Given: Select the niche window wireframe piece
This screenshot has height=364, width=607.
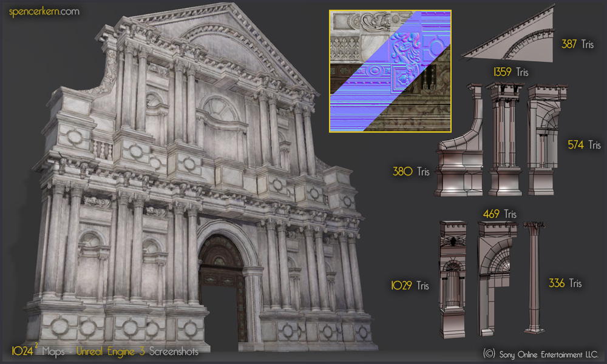Looking at the screenshot, I should [x=453, y=279].
